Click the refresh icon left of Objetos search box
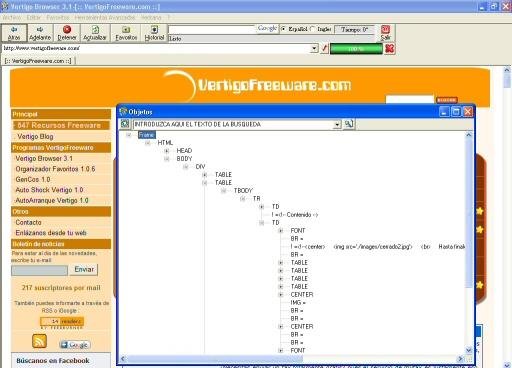 coord(125,124)
